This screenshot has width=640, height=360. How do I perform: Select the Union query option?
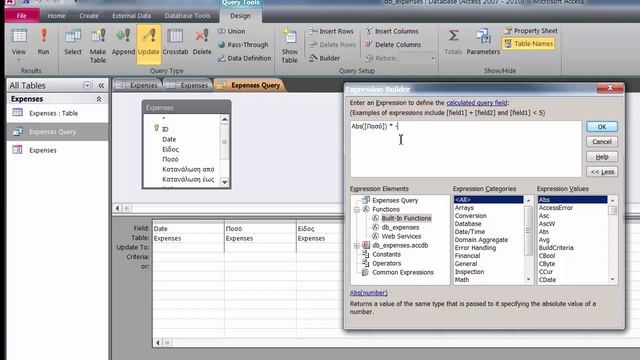[x=231, y=31]
